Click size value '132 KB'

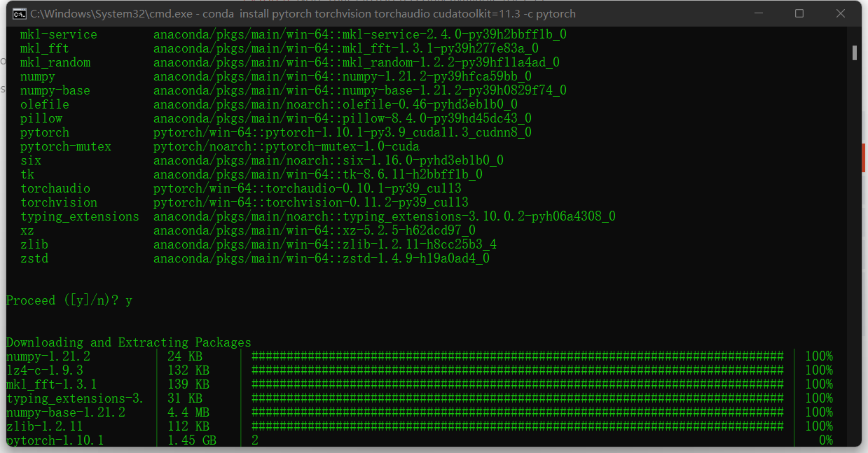[188, 370]
